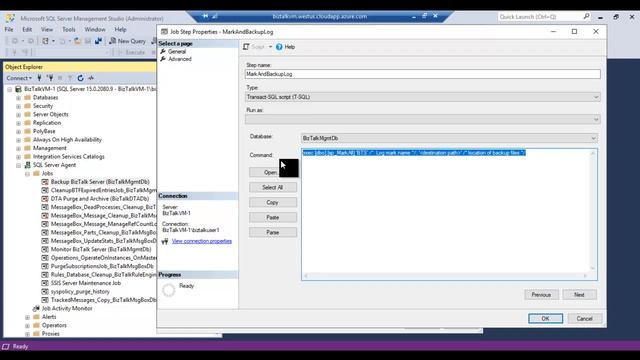Click the Copy button

tap(273, 202)
